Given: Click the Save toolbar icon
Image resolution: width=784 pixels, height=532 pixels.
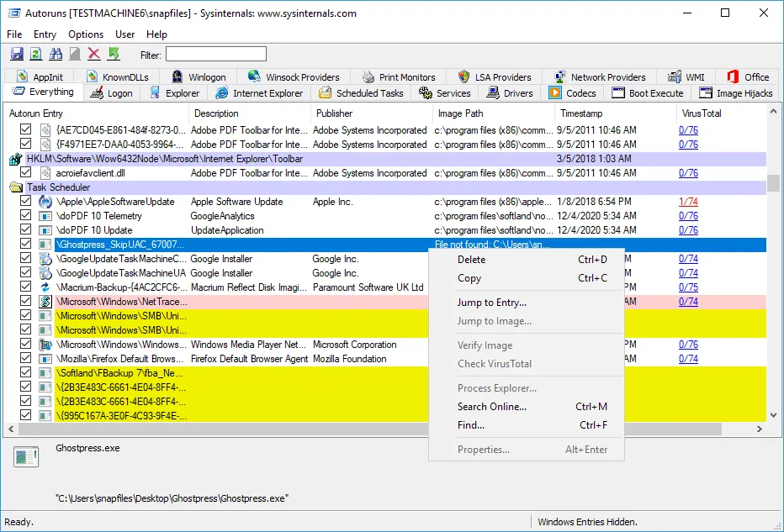Looking at the screenshot, I should click(17, 54).
